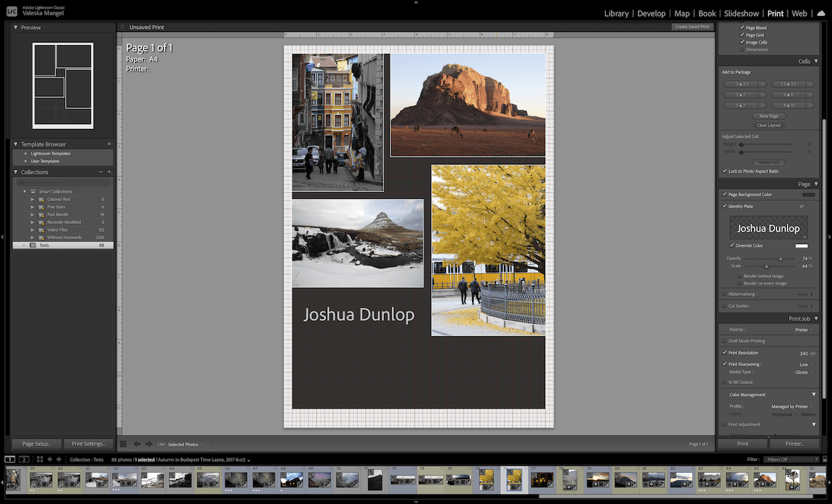This screenshot has width=832, height=504.
Task: Click the minus icon on the Collections panel header
Action: [101, 172]
